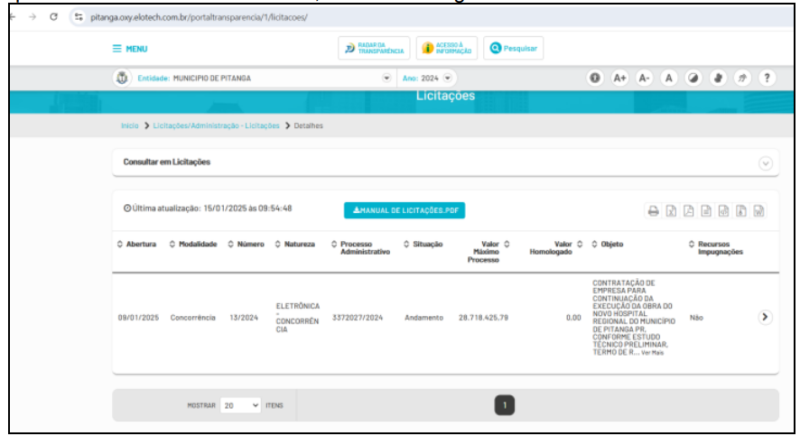Open the question mark help icon

pos(766,78)
